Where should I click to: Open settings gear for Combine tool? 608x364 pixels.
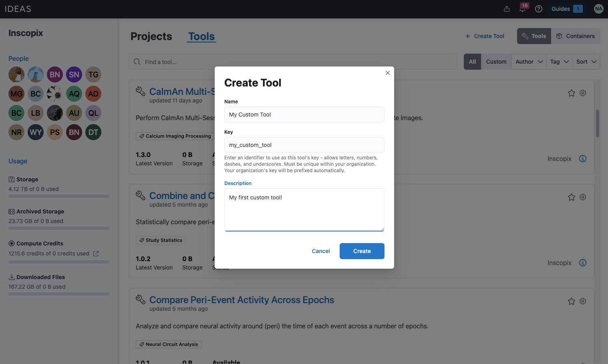point(583,197)
